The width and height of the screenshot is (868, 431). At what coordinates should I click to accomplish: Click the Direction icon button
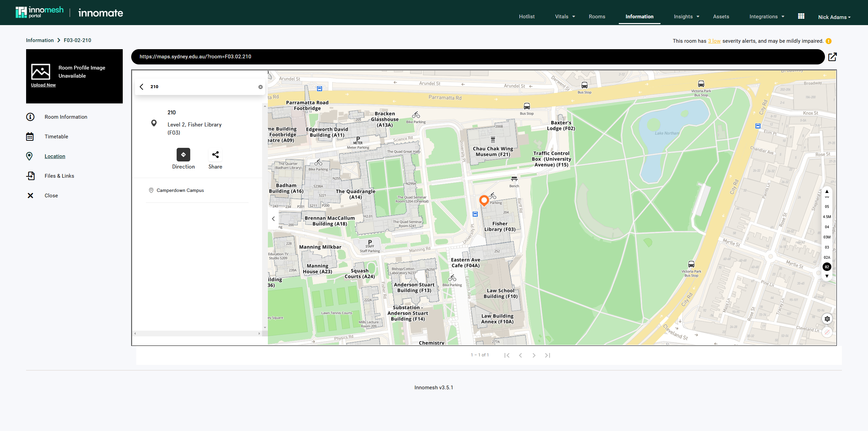point(183,155)
